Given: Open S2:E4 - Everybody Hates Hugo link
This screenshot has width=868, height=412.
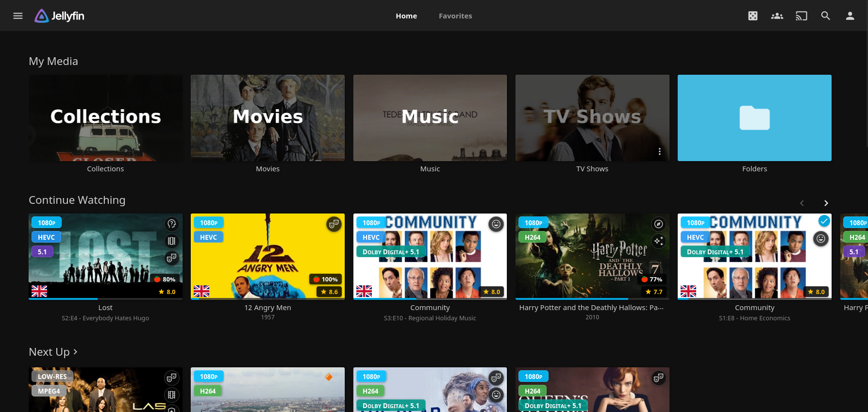Looking at the screenshot, I should point(105,318).
